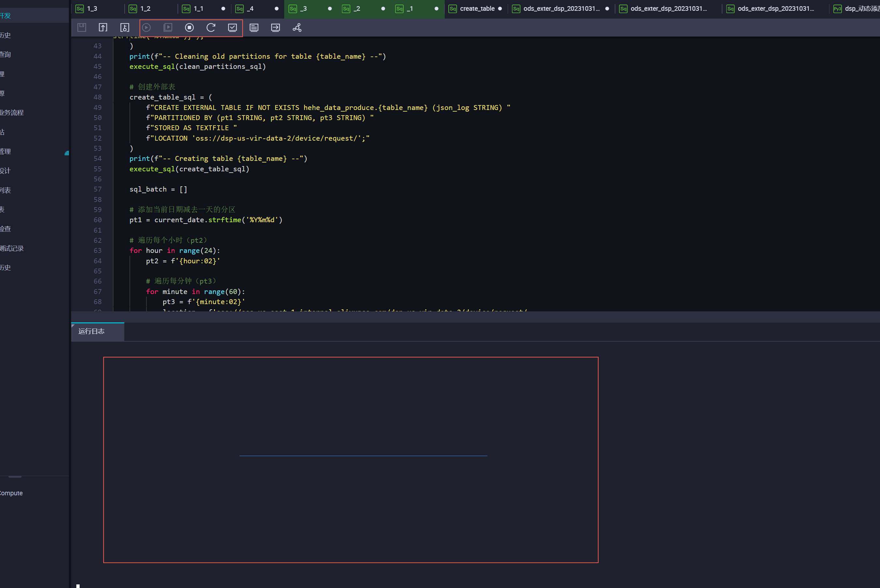Viewport: 880px width, 588px height.
Task: Open 检查 in the left sidebar
Action: tap(5, 229)
